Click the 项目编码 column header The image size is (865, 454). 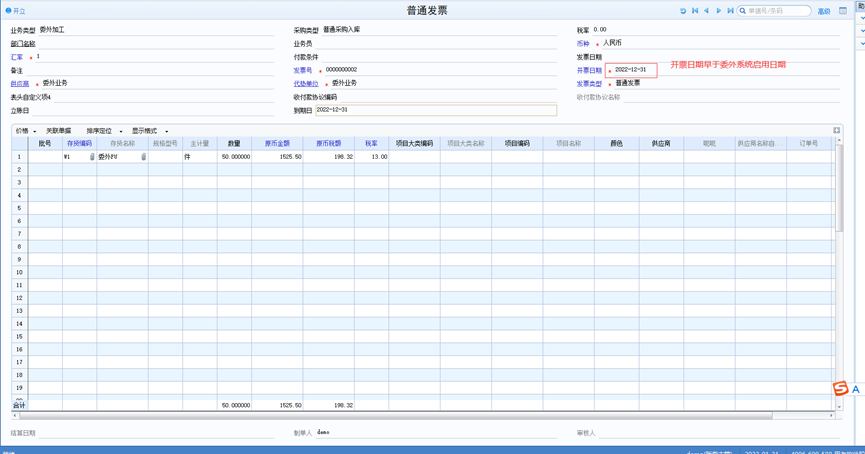point(517,143)
